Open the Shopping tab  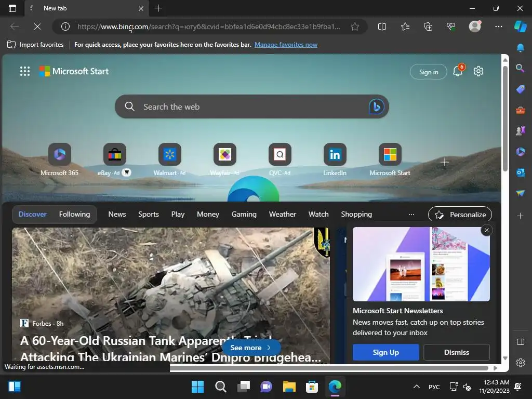click(x=356, y=214)
